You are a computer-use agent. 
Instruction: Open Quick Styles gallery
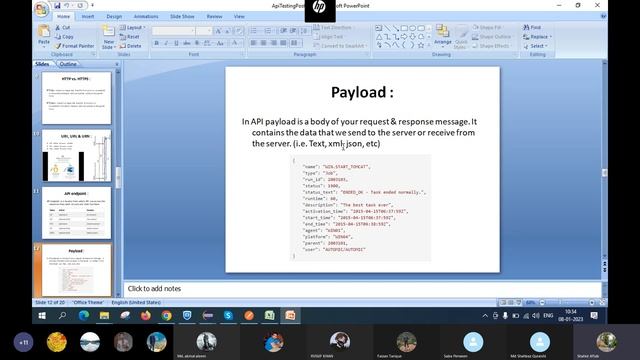(x=461, y=37)
